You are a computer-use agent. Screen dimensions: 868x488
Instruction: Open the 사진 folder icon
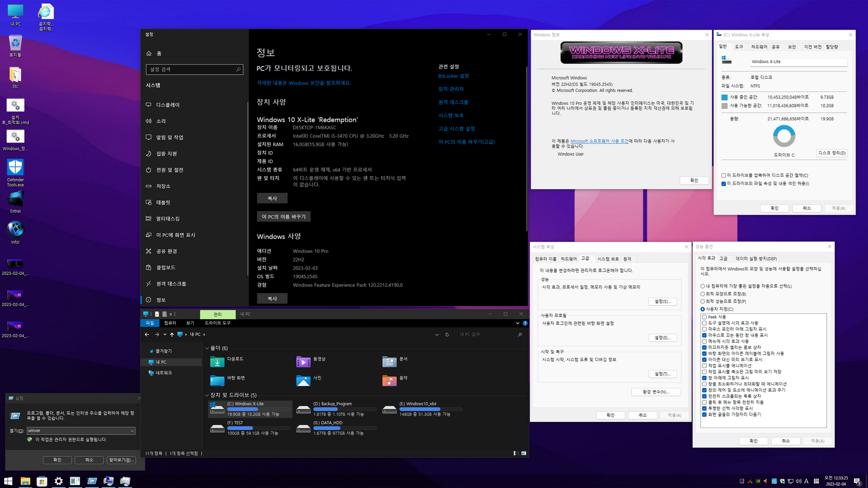(x=303, y=380)
